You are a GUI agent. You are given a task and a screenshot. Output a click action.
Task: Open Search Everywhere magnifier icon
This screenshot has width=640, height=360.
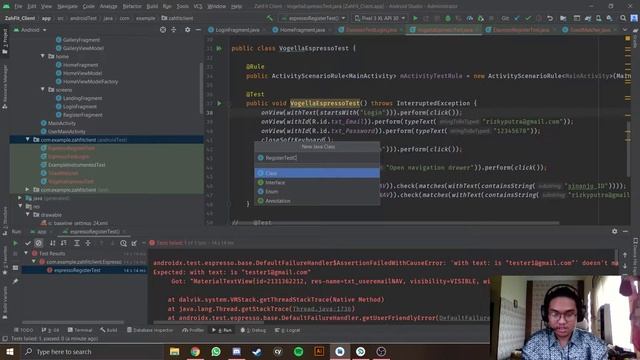(x=623, y=18)
